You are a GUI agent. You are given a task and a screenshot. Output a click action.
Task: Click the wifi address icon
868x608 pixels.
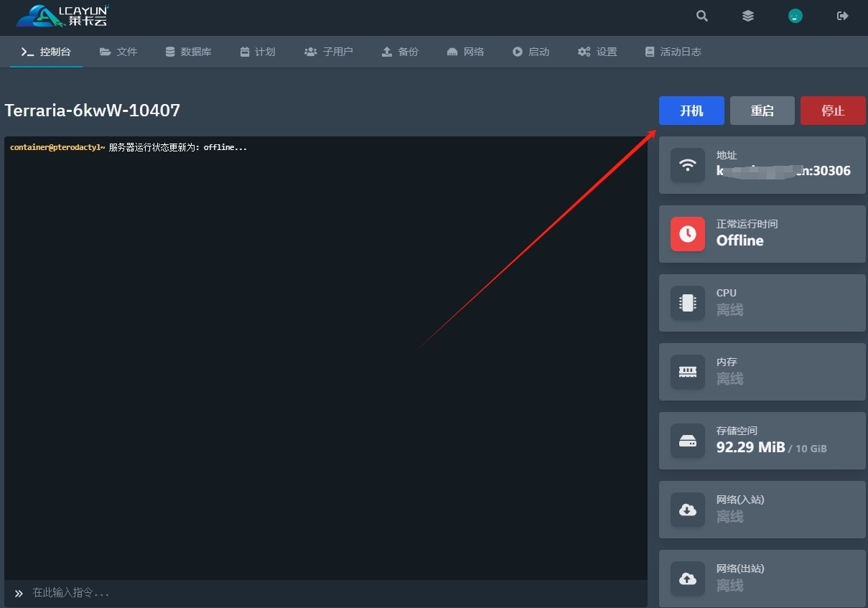pos(688,165)
